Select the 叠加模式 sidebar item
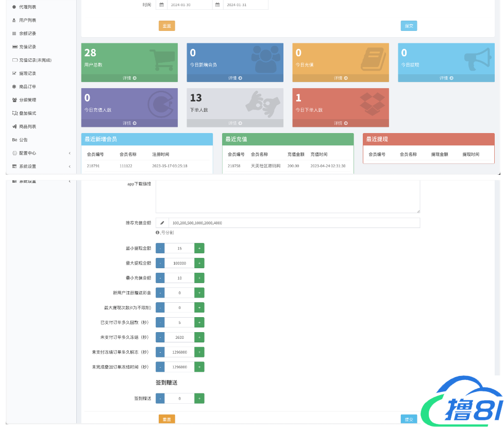Viewport: 504px width, 427px height. click(27, 113)
